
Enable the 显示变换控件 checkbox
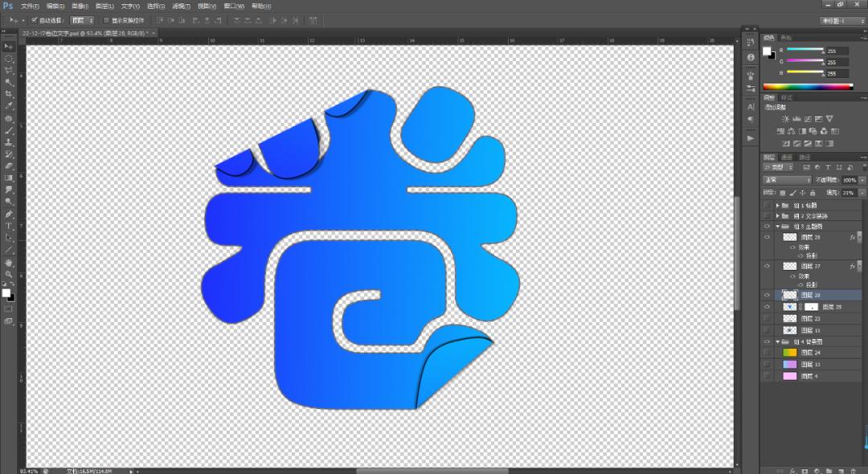point(106,20)
